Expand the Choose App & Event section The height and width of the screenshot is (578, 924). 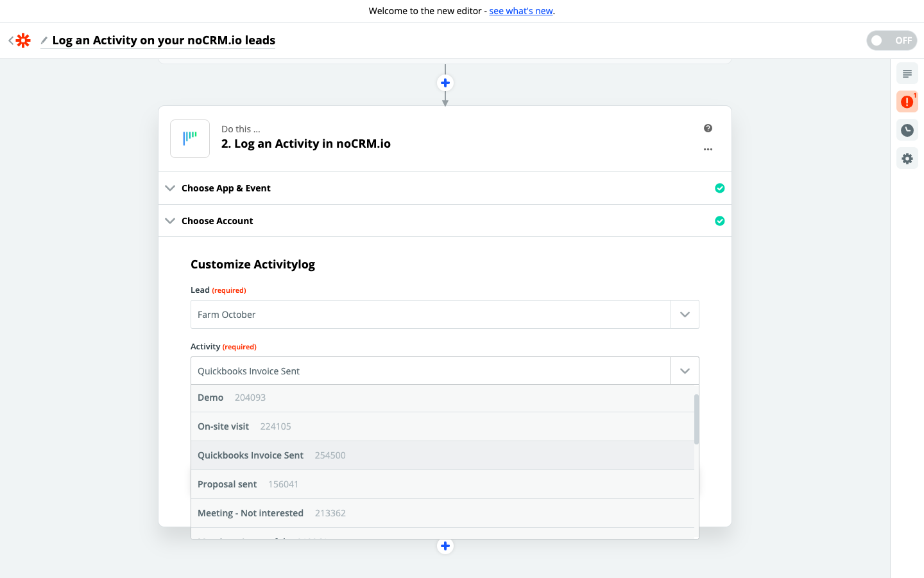tap(226, 188)
